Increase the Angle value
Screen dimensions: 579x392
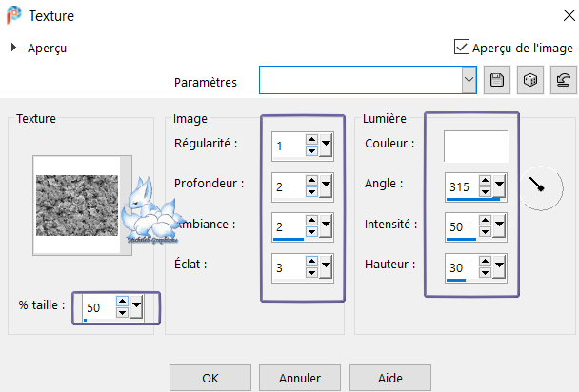tap(485, 180)
